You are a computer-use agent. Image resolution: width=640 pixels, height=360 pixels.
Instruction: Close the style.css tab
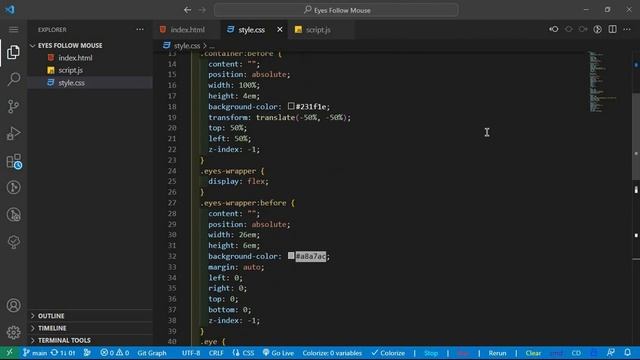pyautogui.click(x=280, y=29)
